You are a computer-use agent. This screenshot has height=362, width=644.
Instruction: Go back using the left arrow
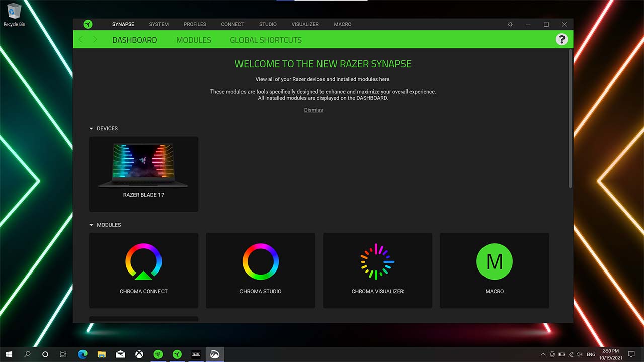pyautogui.click(x=81, y=40)
